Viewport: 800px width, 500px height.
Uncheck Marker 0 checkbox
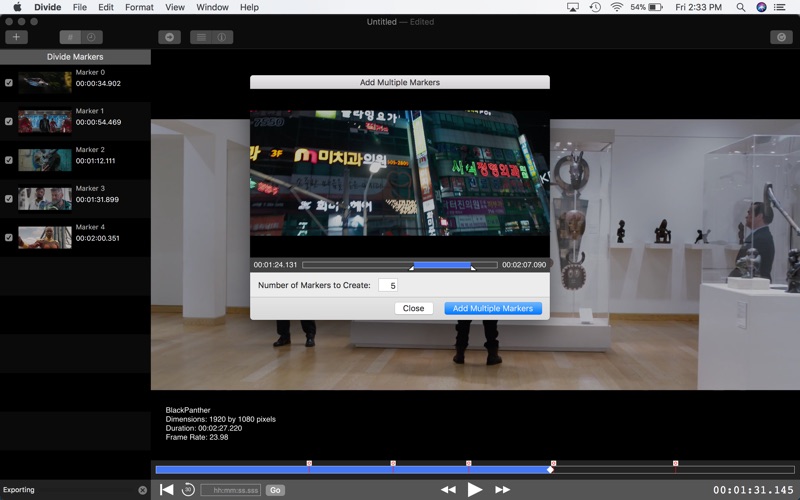(x=9, y=83)
